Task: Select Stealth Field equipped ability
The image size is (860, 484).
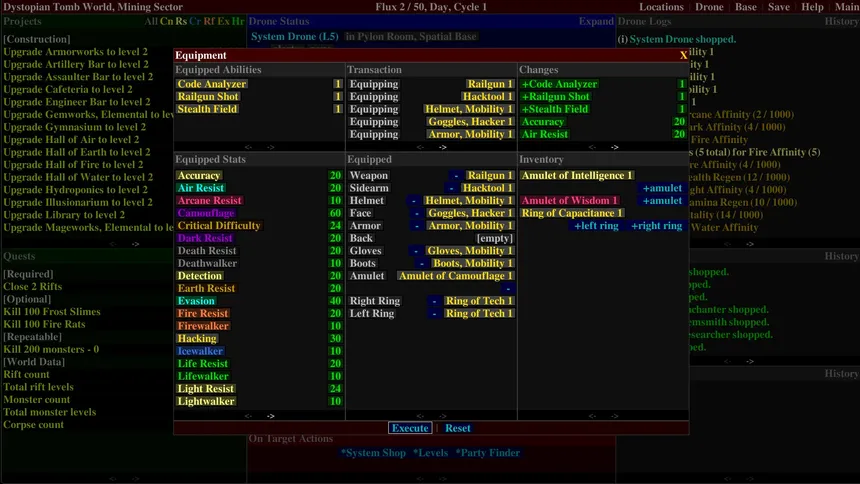Action: 207,109
